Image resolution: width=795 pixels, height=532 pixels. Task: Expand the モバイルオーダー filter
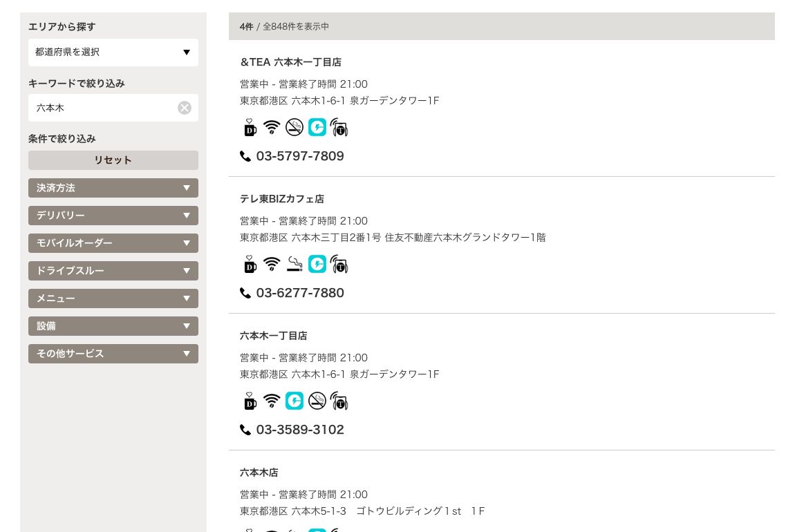(113, 243)
